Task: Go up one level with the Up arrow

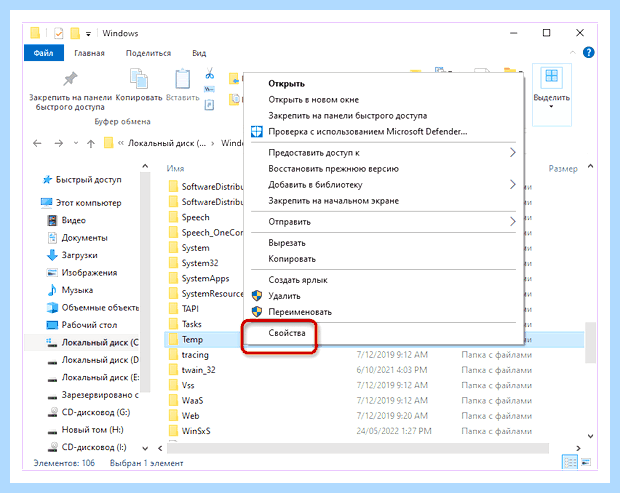Action: point(91,143)
